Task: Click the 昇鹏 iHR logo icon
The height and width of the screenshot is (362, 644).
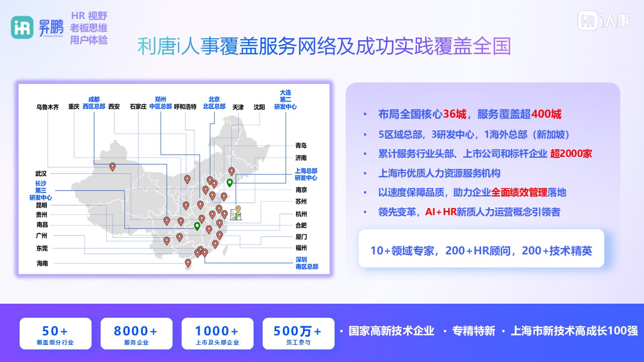Action: point(22,27)
